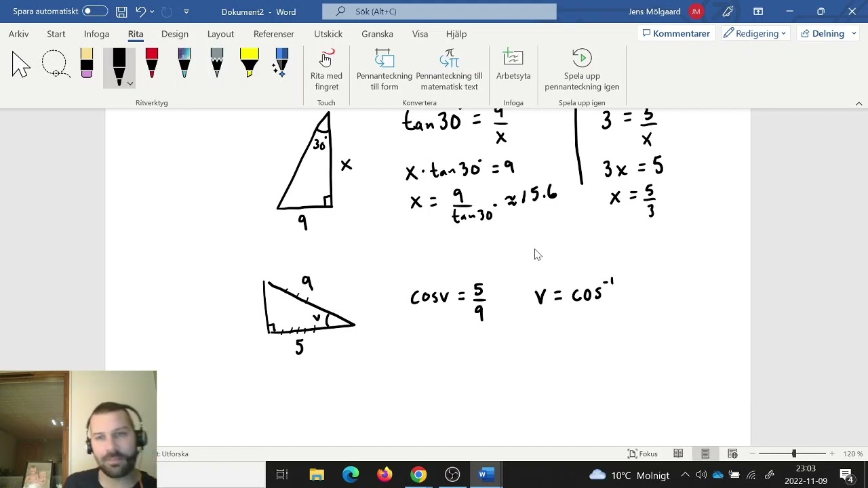The height and width of the screenshot is (488, 868).
Task: Adjust the zoom slider handle
Action: pos(794,453)
